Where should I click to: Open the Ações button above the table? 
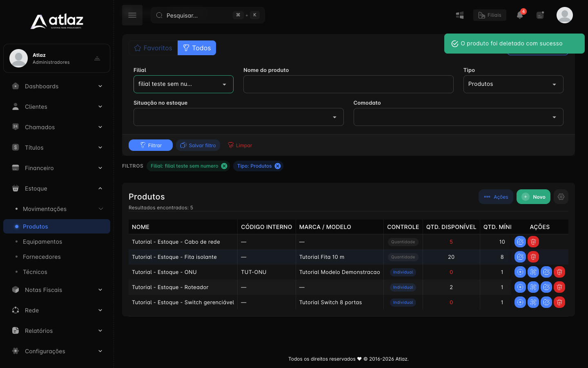(496, 197)
